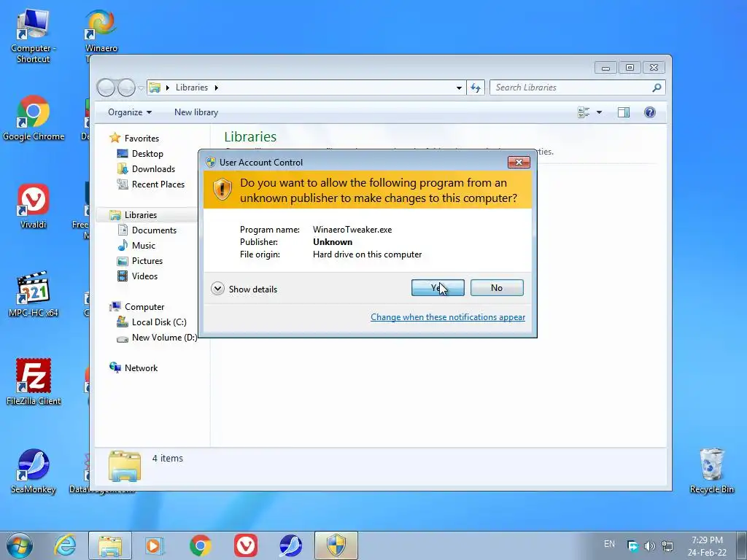Select Computer - Shortcut desktop icon
This screenshot has height=560, width=747.
[x=33, y=36]
